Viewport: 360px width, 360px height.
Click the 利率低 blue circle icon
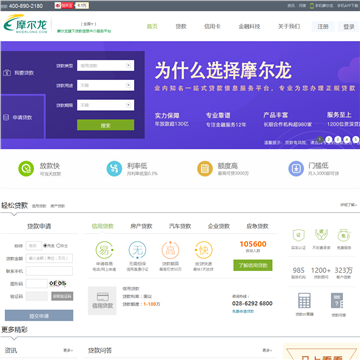click(114, 169)
